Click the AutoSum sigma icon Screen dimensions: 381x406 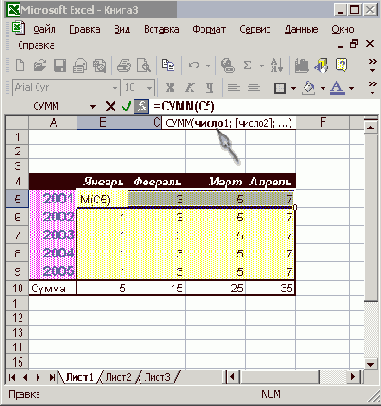247,65
